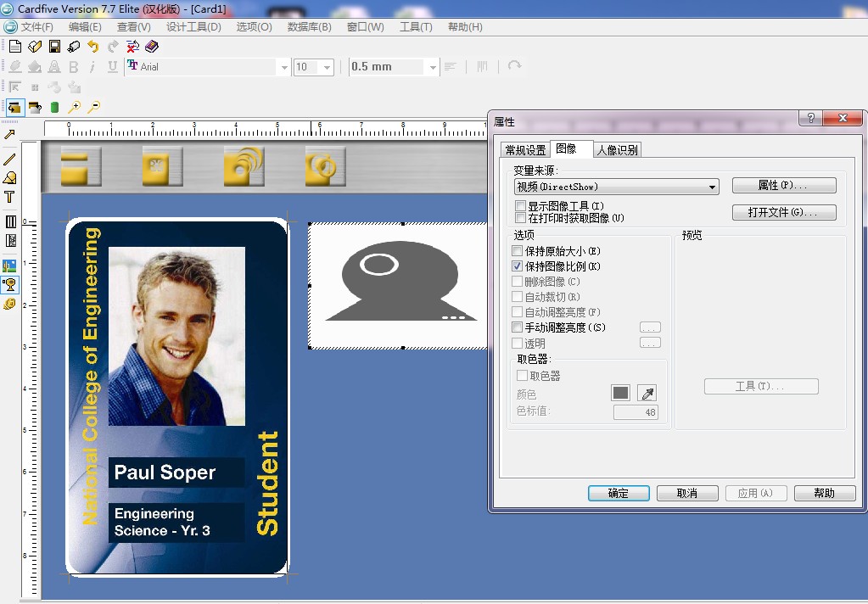Click the Zoom out magnifier icon
This screenshot has width=868, height=604.
(93, 107)
